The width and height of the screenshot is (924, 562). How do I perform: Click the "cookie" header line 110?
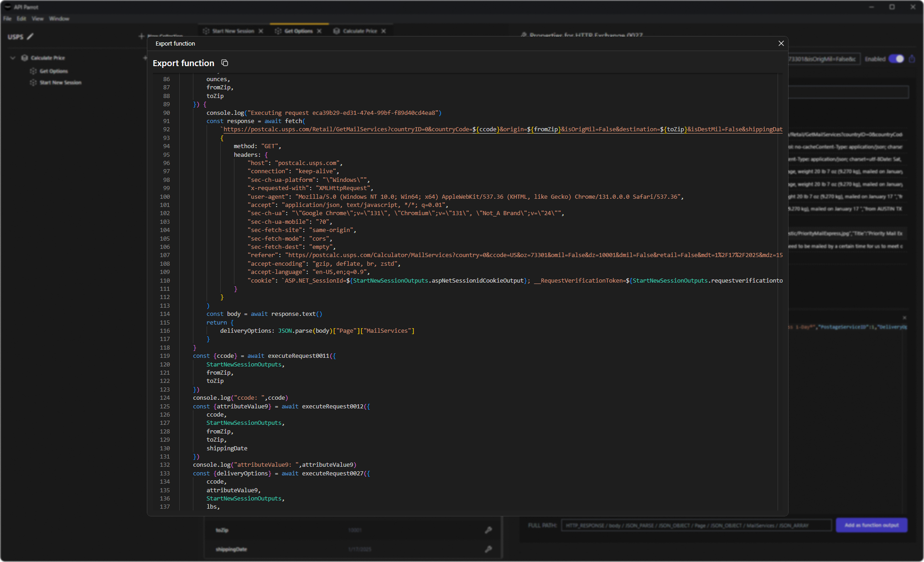(515, 281)
